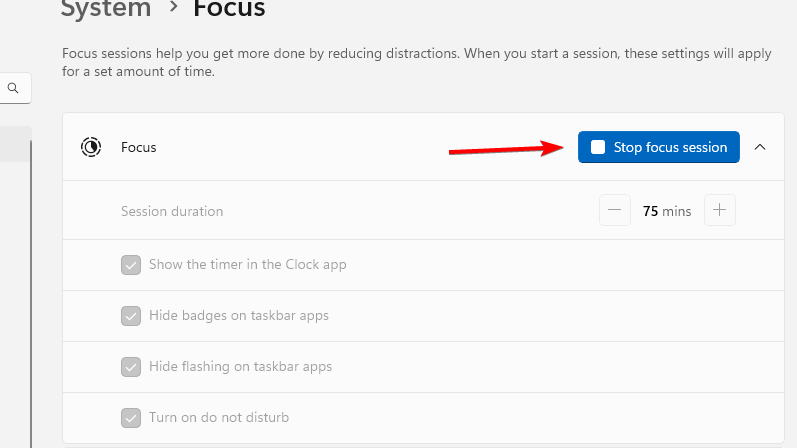Toggle the 'Hide badges on taskbar apps' checkbox
Screen dimensions: 797x448
pos(131,316)
